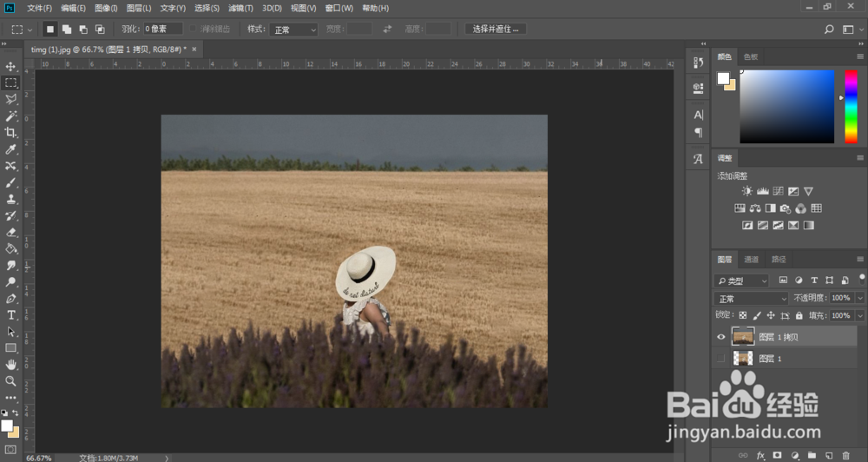The height and width of the screenshot is (462, 868).
Task: Select the Brush tool
Action: coord(10,182)
